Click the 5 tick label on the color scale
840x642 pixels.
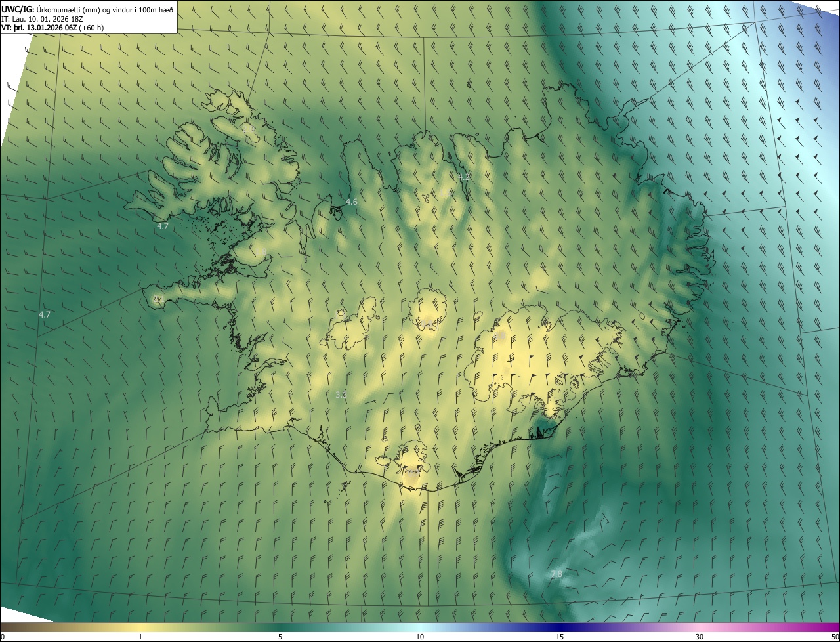pyautogui.click(x=280, y=637)
